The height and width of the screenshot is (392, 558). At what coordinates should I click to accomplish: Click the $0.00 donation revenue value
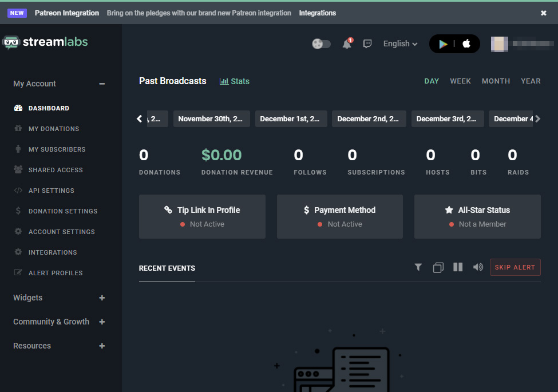pyautogui.click(x=221, y=155)
